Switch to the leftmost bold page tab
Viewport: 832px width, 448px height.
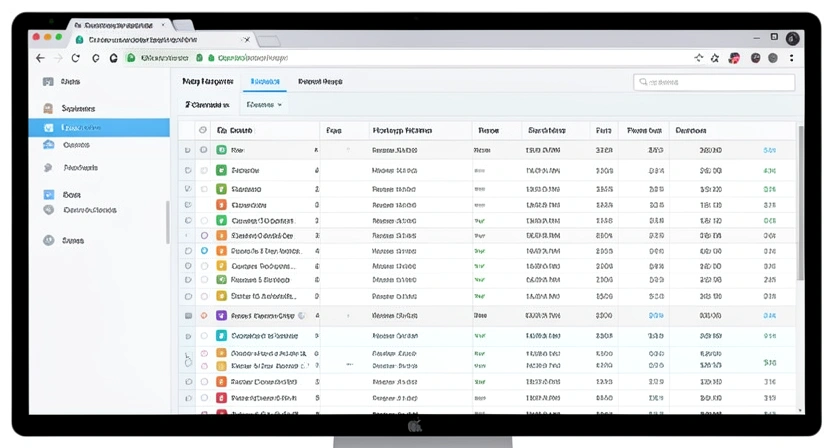point(207,81)
